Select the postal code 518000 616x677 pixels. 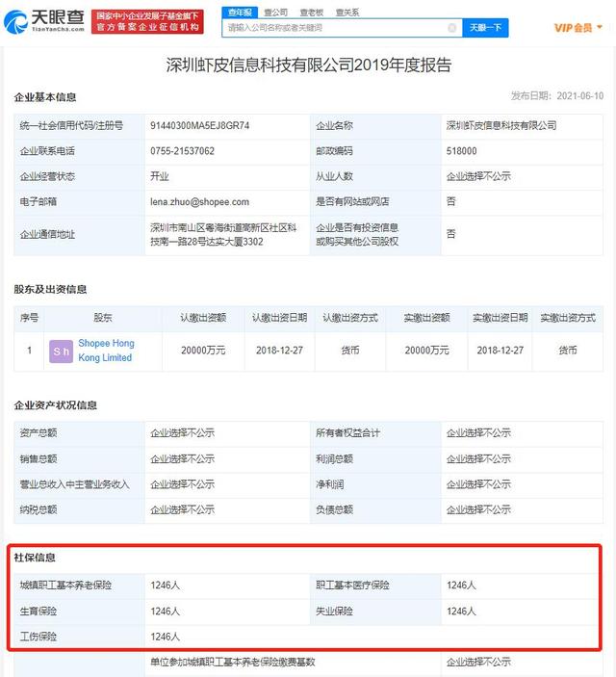pos(461,151)
